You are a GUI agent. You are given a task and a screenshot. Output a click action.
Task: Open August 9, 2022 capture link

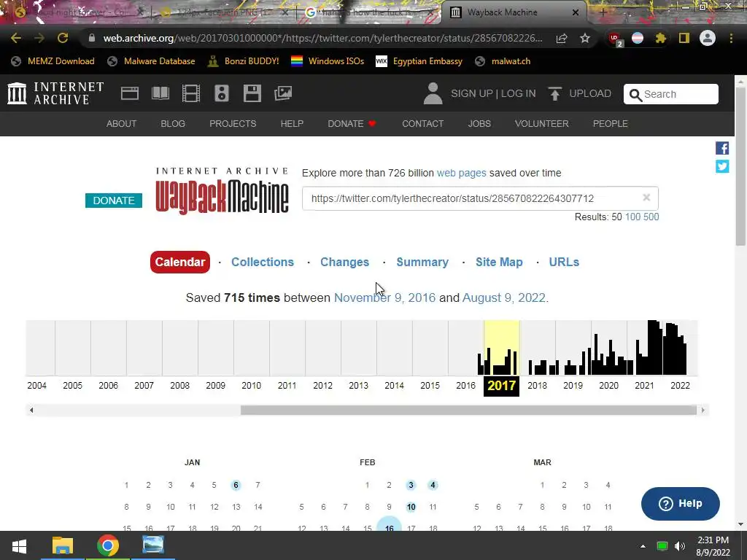click(x=503, y=297)
